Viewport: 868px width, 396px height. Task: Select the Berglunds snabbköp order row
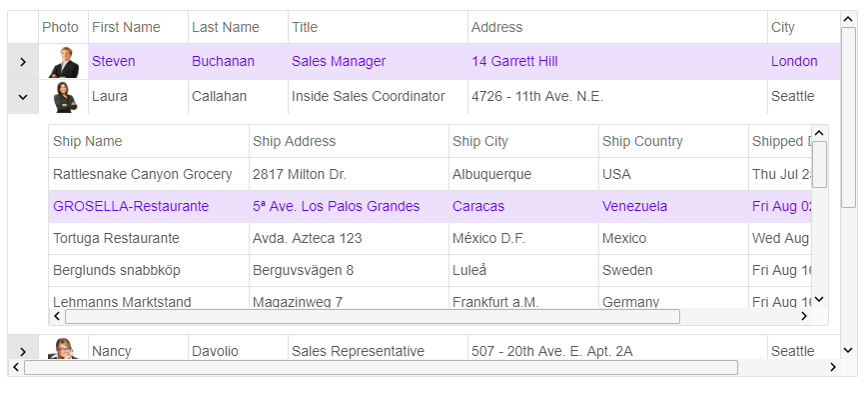[431, 271]
